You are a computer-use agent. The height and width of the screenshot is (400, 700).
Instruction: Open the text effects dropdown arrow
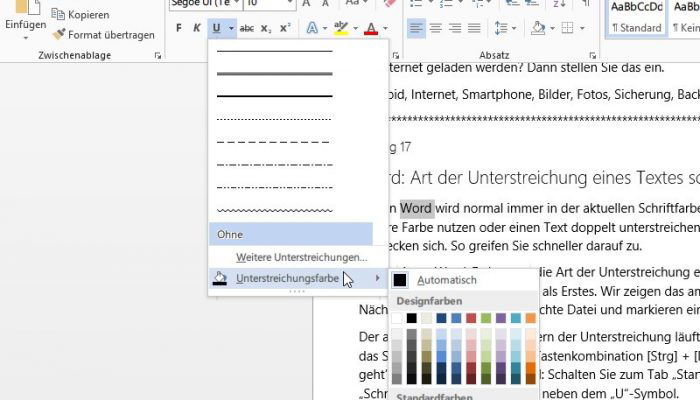click(x=325, y=28)
